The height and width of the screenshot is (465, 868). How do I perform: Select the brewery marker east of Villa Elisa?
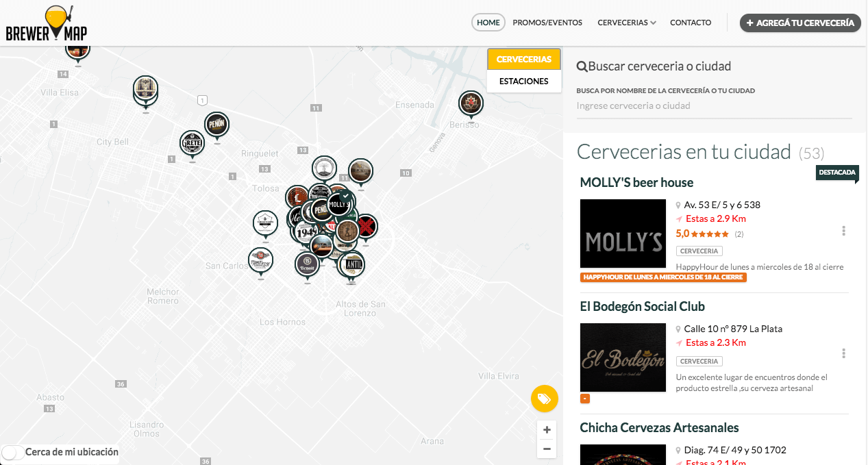click(145, 89)
